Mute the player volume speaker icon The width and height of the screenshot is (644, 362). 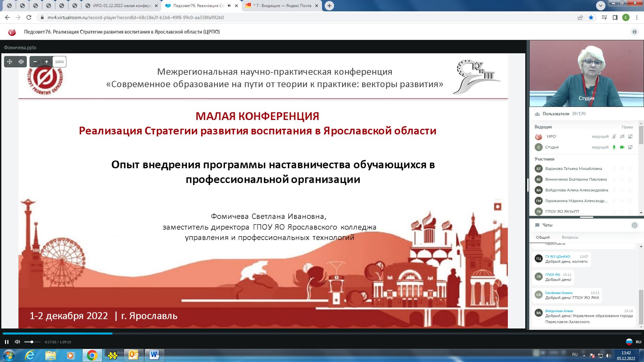[x=17, y=342]
